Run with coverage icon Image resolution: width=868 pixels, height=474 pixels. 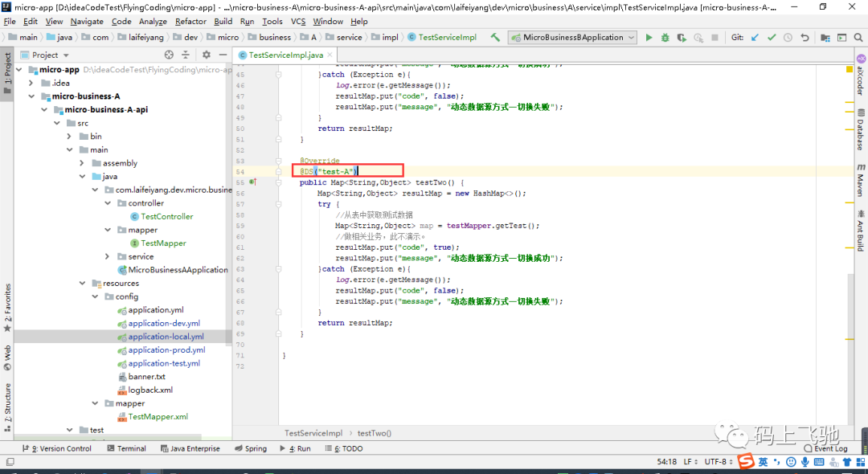(x=682, y=38)
